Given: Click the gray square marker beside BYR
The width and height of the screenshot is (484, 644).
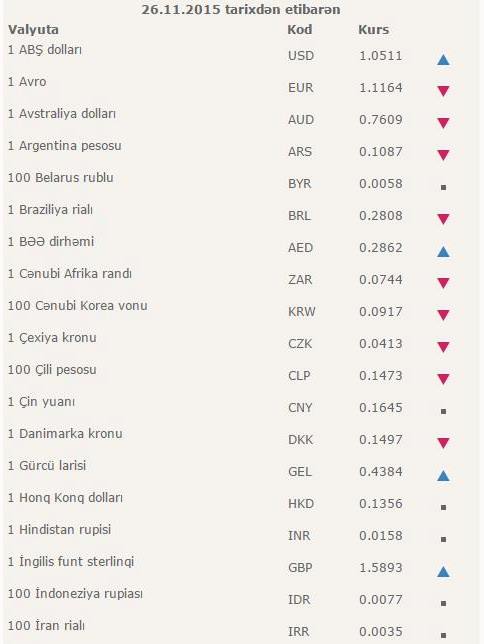Looking at the screenshot, I should (x=443, y=187).
